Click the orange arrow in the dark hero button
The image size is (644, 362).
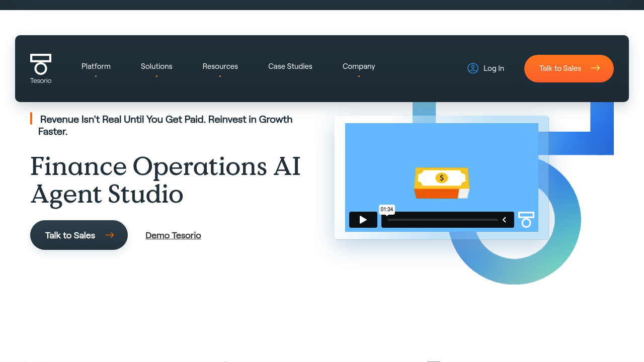point(110,235)
